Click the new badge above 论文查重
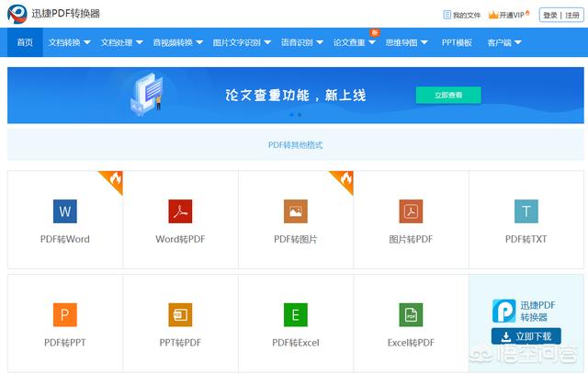 tap(375, 33)
